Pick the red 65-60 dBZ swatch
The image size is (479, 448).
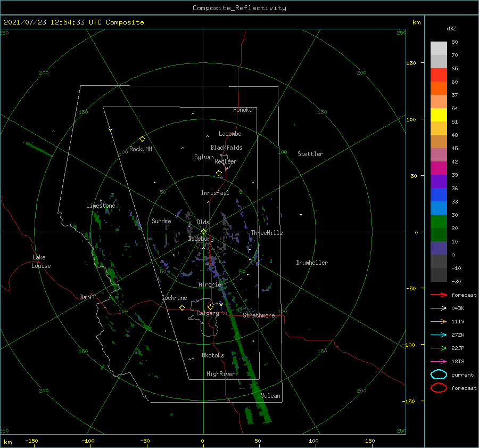click(439, 75)
